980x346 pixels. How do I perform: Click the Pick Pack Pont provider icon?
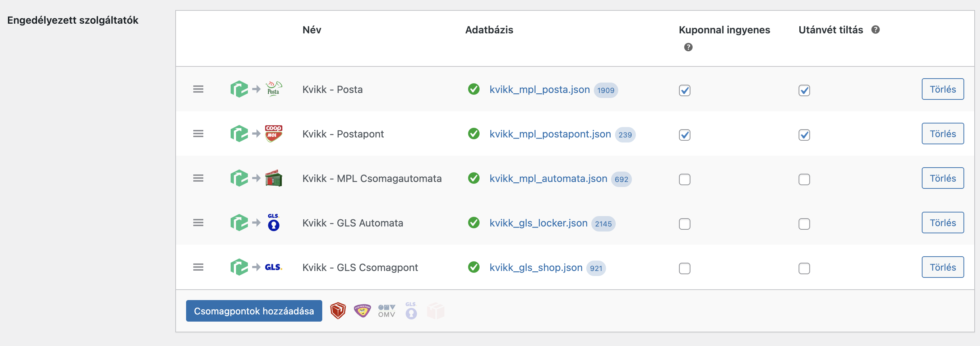coord(362,310)
